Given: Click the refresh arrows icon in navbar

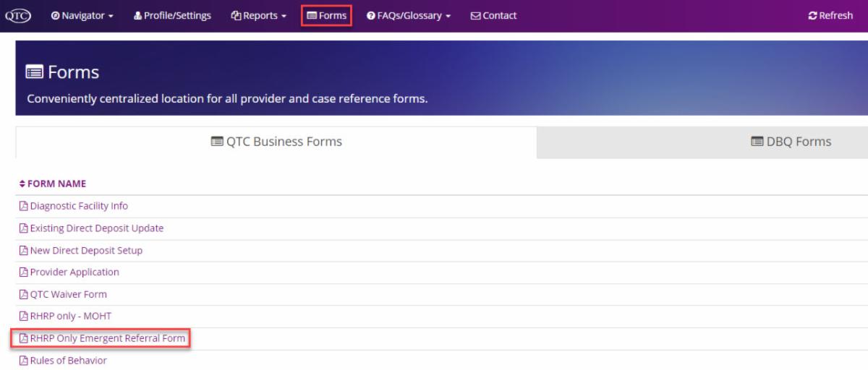Looking at the screenshot, I should pyautogui.click(x=813, y=16).
